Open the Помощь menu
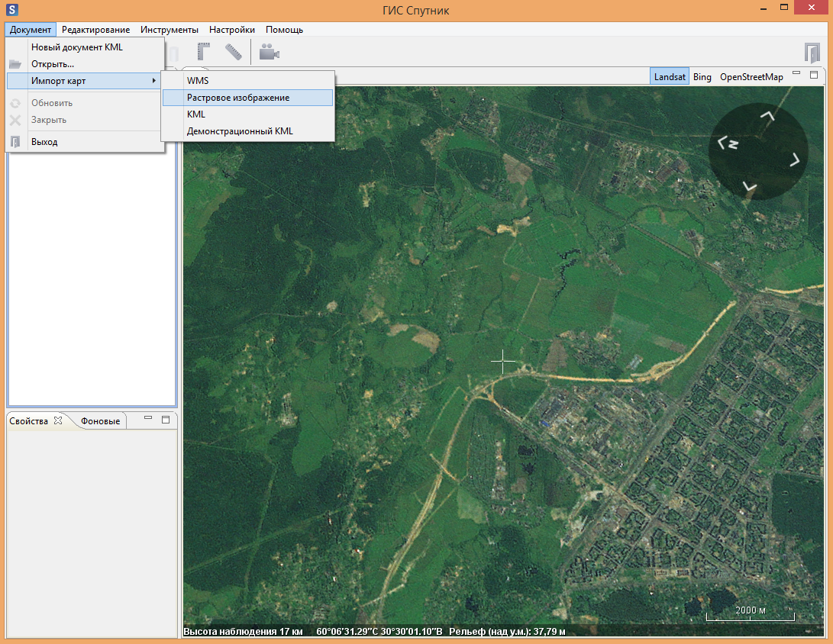Image resolution: width=833 pixels, height=644 pixels. pos(284,30)
